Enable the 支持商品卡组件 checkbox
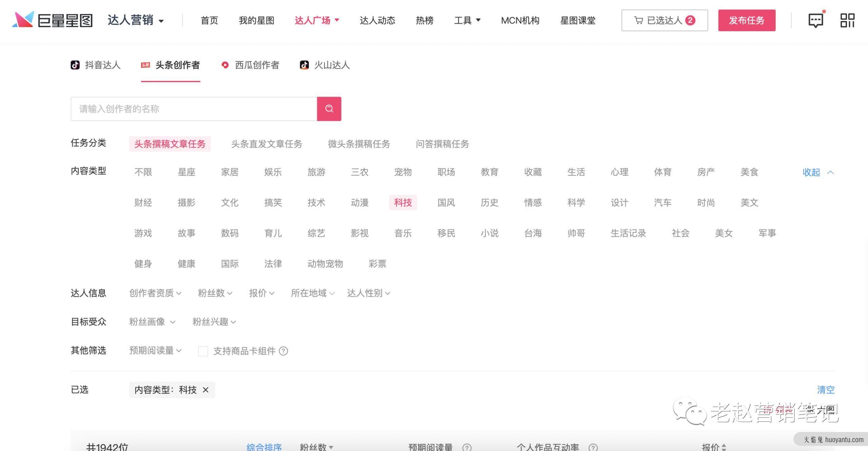The height and width of the screenshot is (451, 868). [x=203, y=351]
